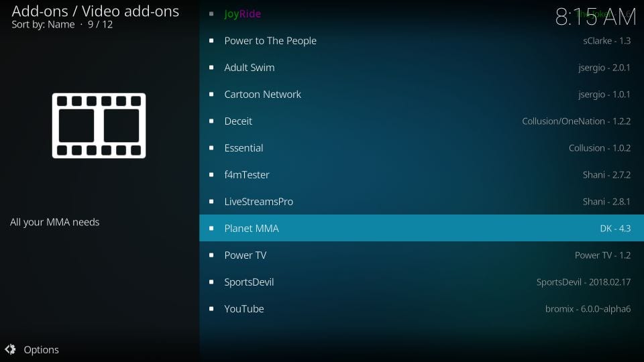
Task: Click the Options label
Action: click(41, 350)
